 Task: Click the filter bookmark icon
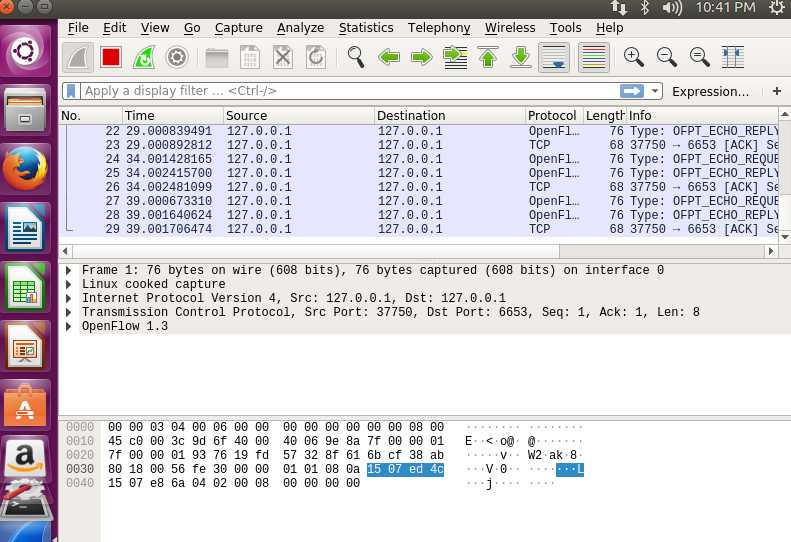71,91
